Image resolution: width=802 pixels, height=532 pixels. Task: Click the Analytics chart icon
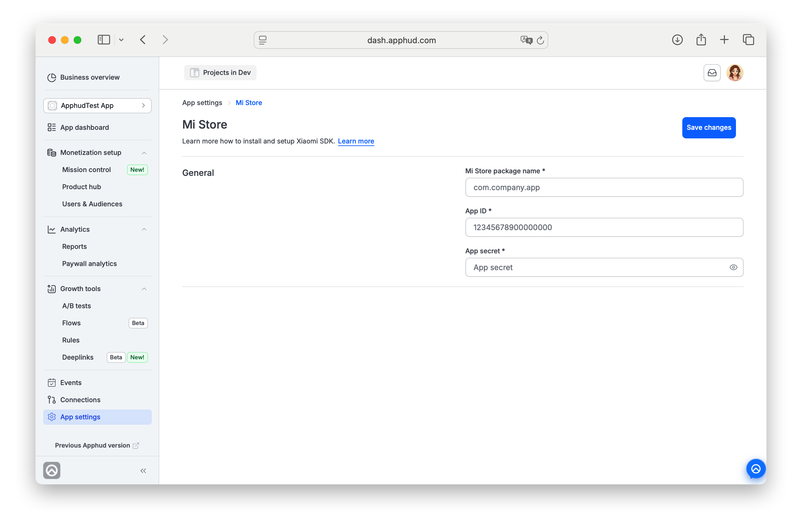(x=51, y=229)
